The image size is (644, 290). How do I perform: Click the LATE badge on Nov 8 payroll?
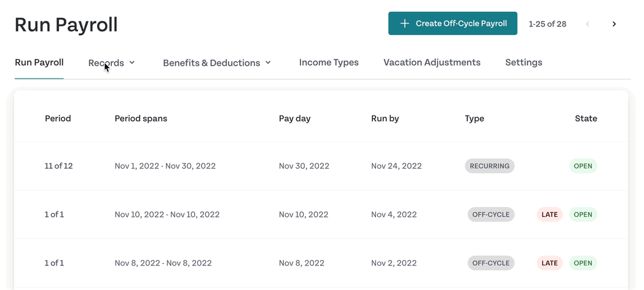pos(549,263)
